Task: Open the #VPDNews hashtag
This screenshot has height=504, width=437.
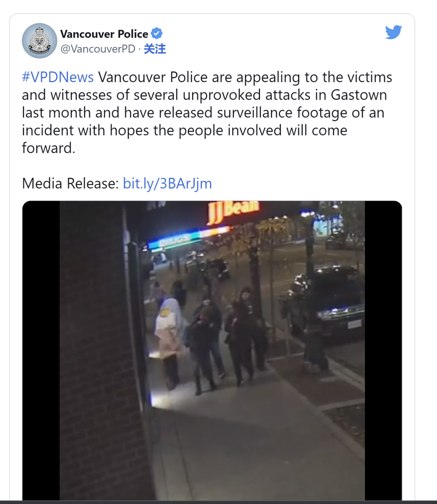Action: (x=58, y=77)
